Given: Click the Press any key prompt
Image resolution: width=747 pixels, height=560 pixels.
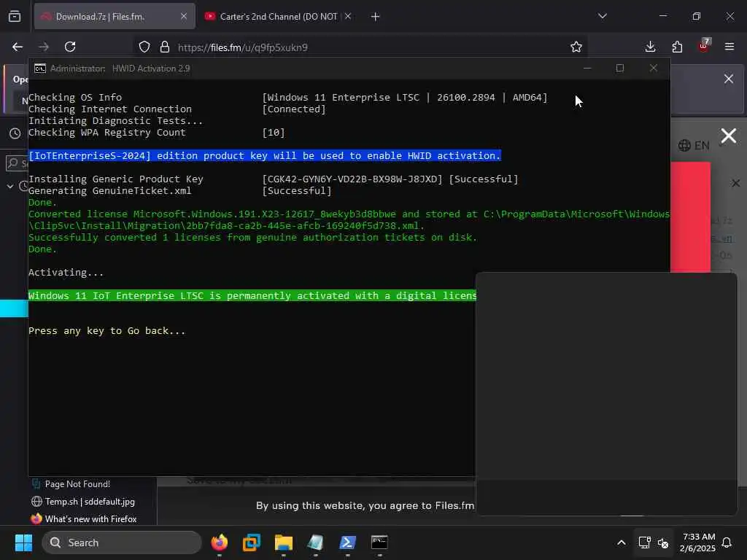Looking at the screenshot, I should point(107,331).
